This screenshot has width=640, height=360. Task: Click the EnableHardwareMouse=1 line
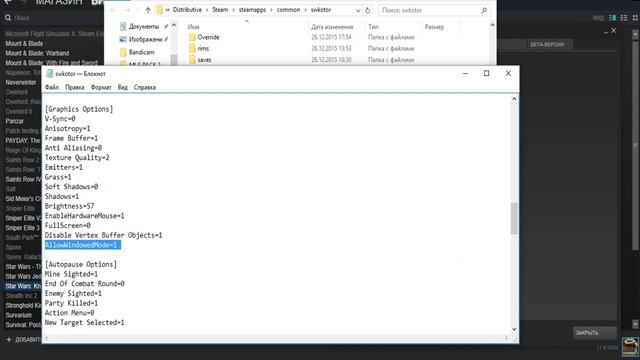click(84, 216)
